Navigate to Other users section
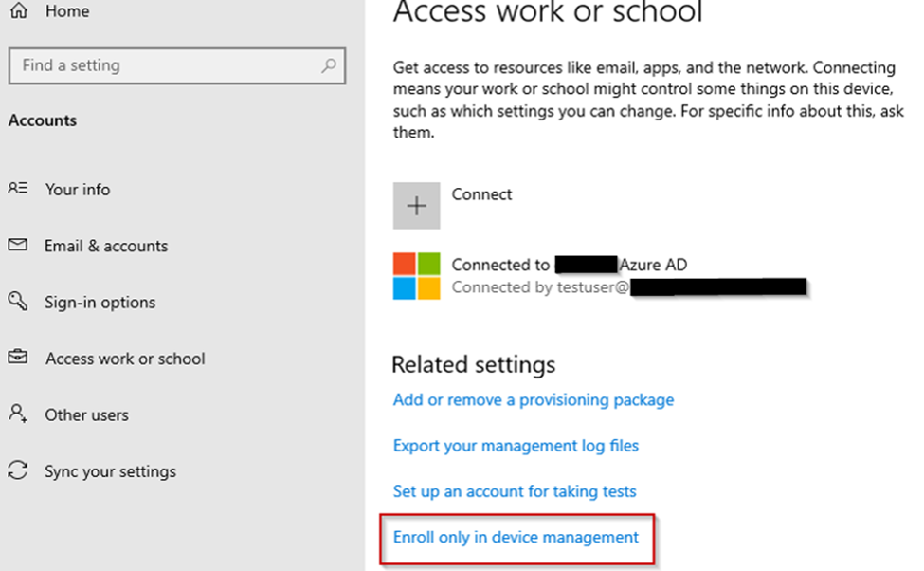This screenshot has height=571, width=924. (x=86, y=415)
